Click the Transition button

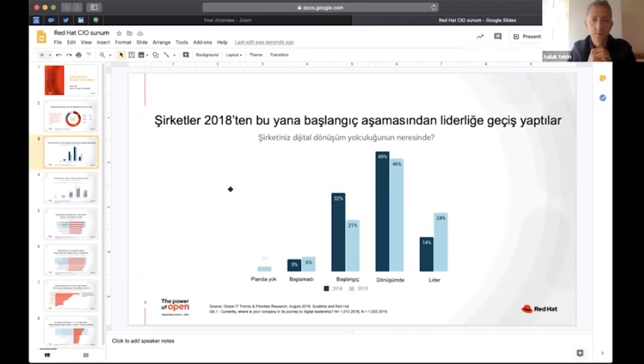click(x=279, y=55)
